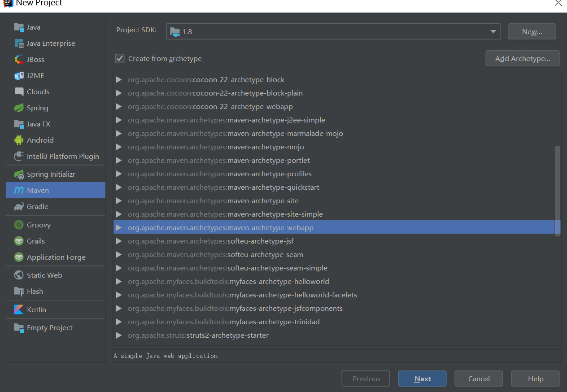Choose Spring Initializr project type label
567x392 pixels.
pos(51,174)
